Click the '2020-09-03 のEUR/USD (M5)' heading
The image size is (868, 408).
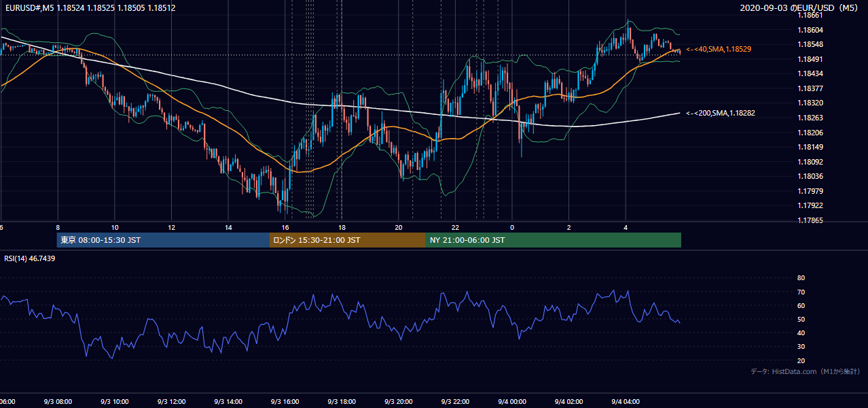coord(799,7)
